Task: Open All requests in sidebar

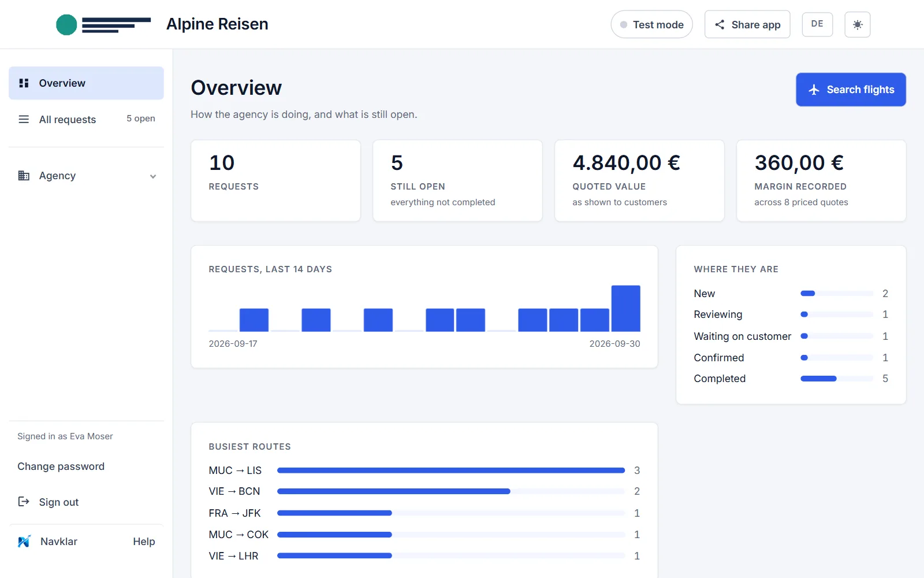Action: click(x=86, y=119)
